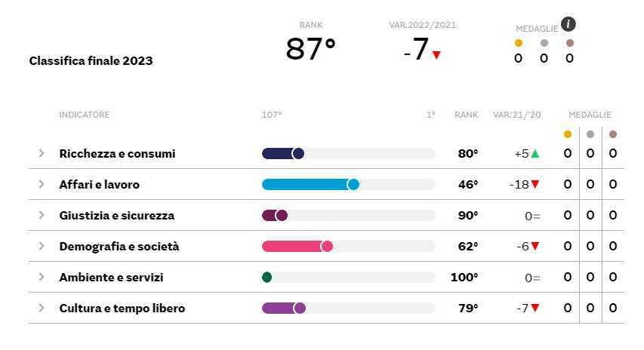644x350 pixels.
Task: Click the INDICATORE column header
Action: click(x=85, y=115)
